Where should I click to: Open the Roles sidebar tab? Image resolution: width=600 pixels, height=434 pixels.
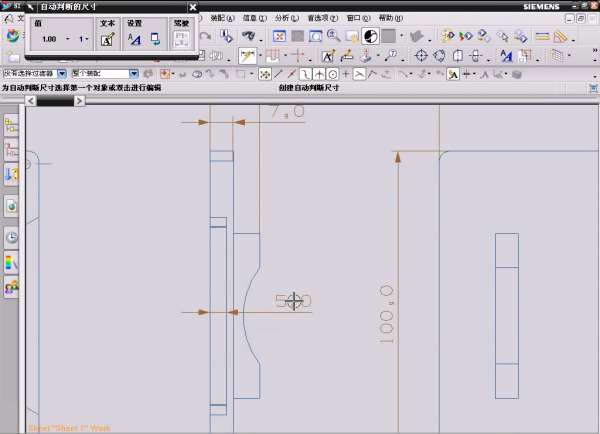click(x=11, y=287)
